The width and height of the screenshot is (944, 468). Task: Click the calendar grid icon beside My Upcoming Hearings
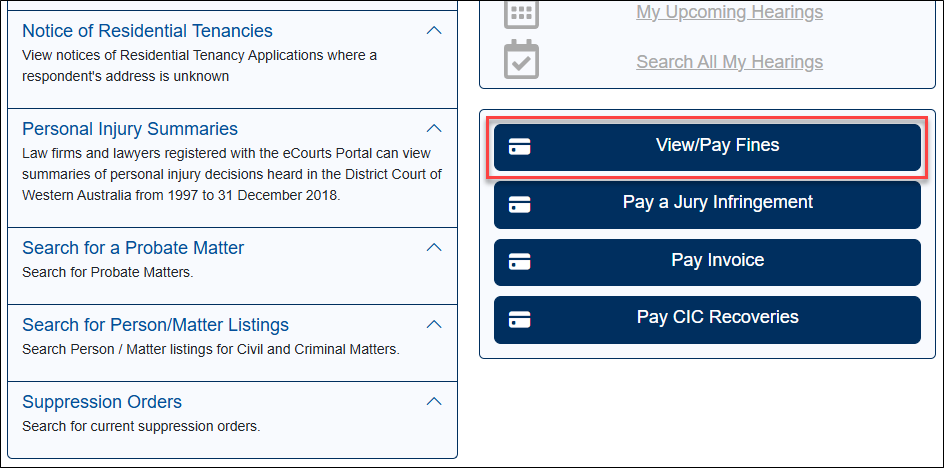point(520,13)
